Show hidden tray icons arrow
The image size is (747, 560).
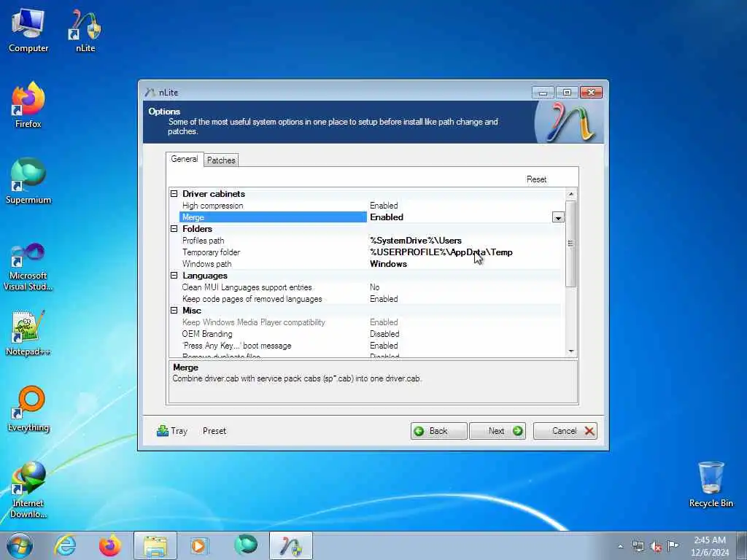coord(620,546)
